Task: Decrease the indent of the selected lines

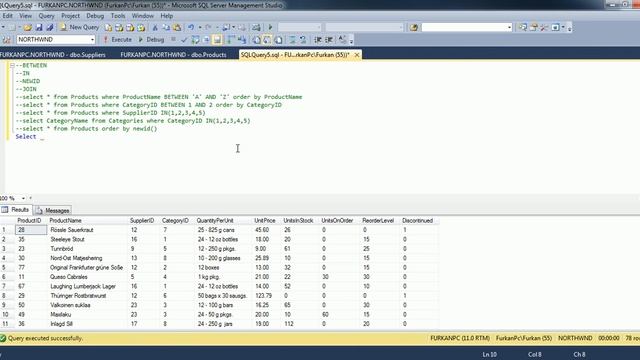Action: (318, 40)
